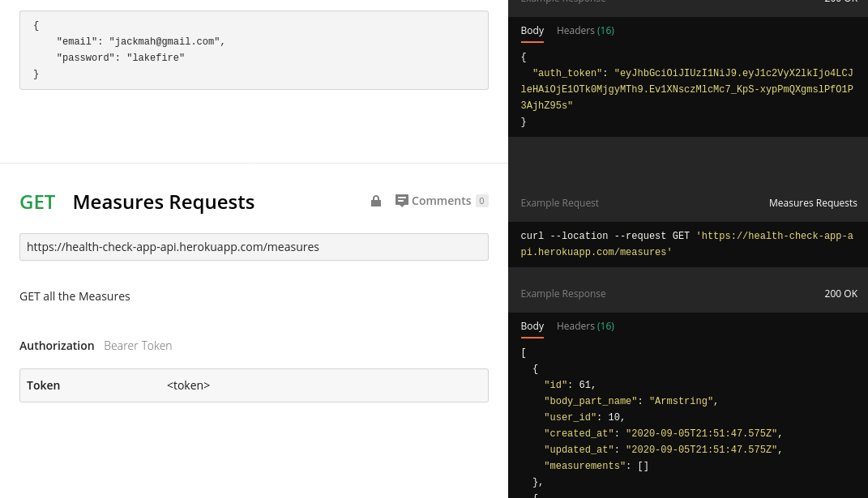868x498 pixels.
Task: Click the Token key cell
Action: tap(44, 385)
